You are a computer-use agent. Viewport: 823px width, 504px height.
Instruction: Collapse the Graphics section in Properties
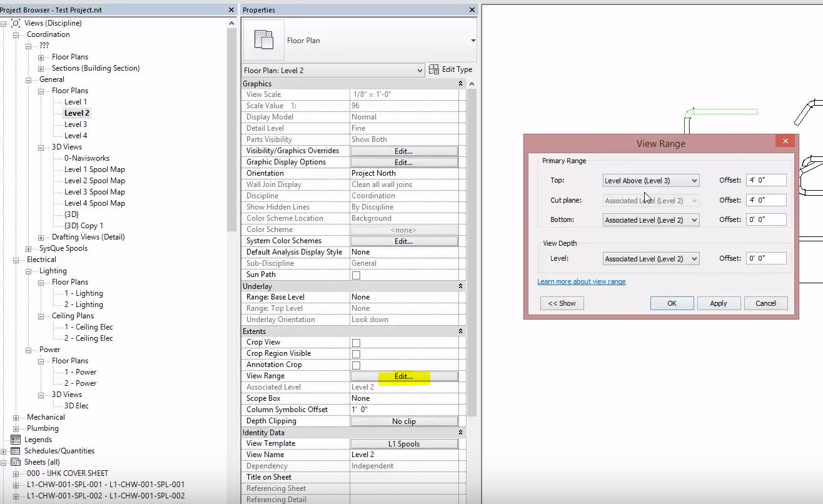point(460,83)
